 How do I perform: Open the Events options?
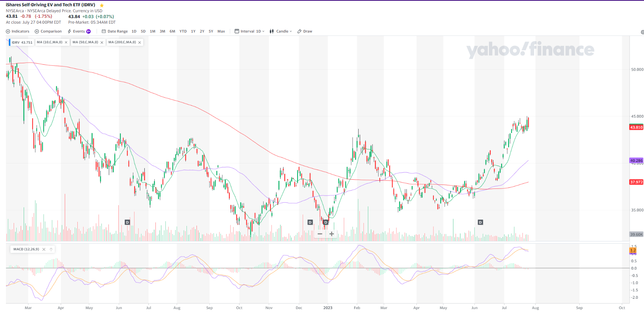(x=76, y=31)
